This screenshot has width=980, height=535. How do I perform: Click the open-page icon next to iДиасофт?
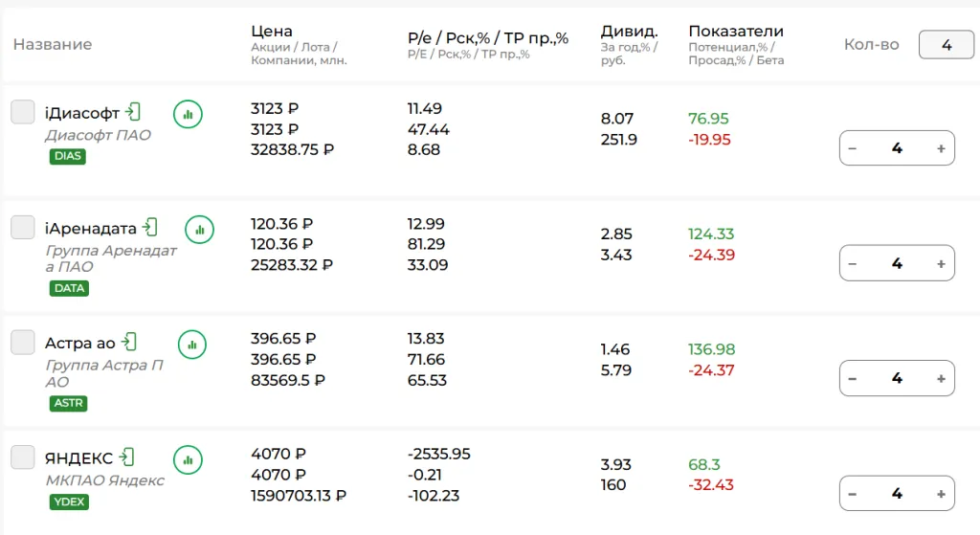tap(132, 113)
